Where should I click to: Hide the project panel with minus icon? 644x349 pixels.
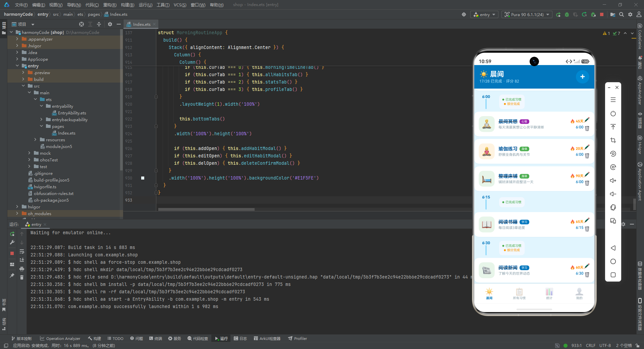pos(118,24)
